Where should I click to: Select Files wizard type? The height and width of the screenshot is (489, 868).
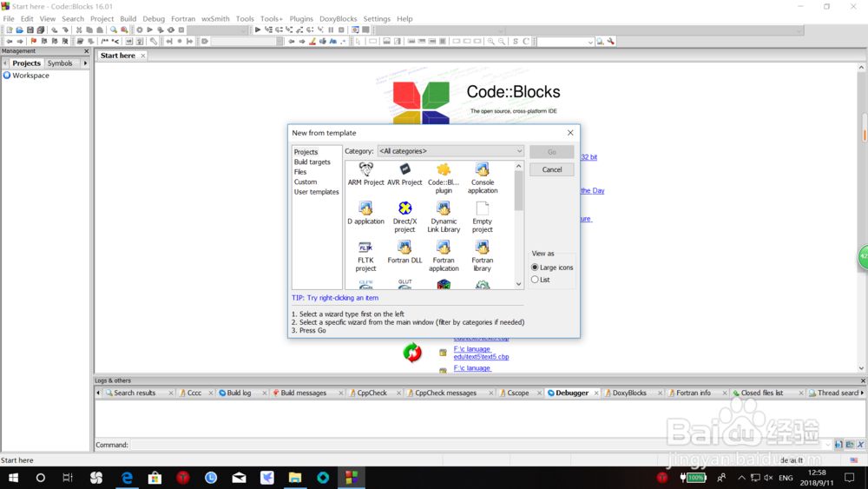coord(300,172)
